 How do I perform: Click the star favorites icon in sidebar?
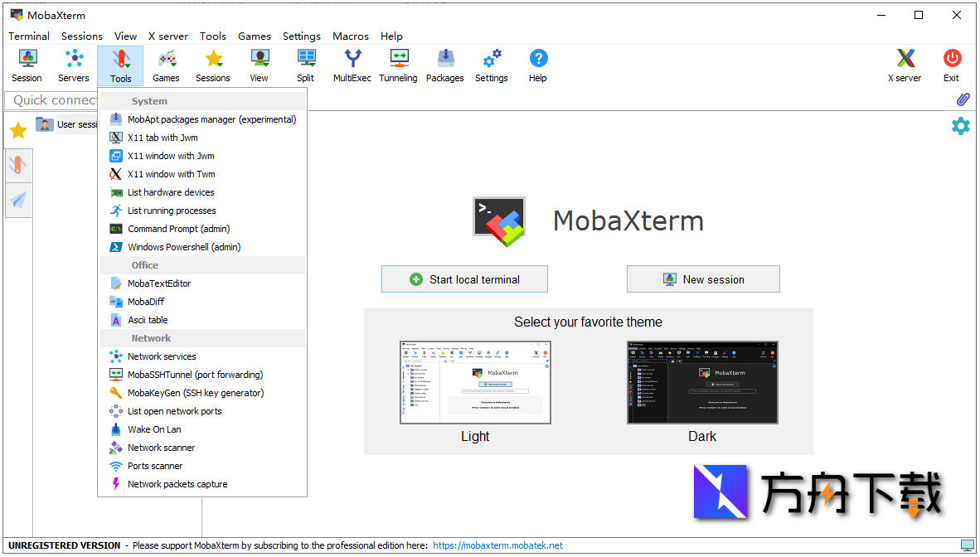click(x=17, y=130)
